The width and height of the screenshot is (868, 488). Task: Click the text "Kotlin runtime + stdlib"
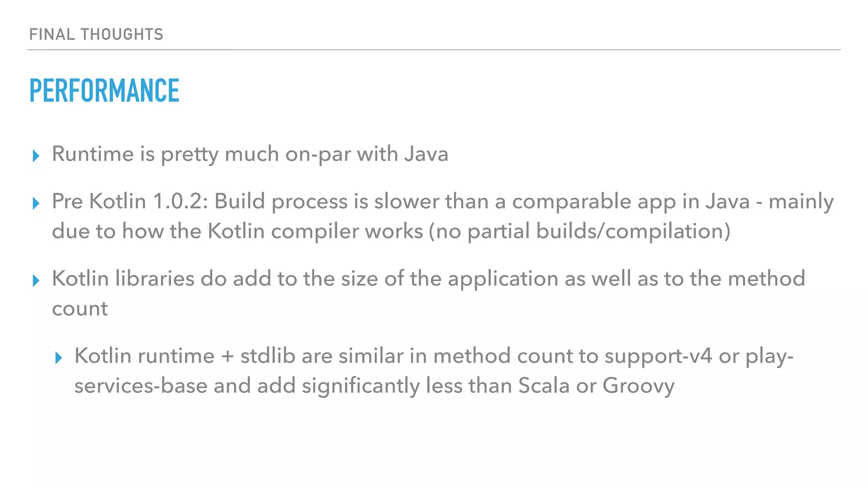click(x=185, y=356)
